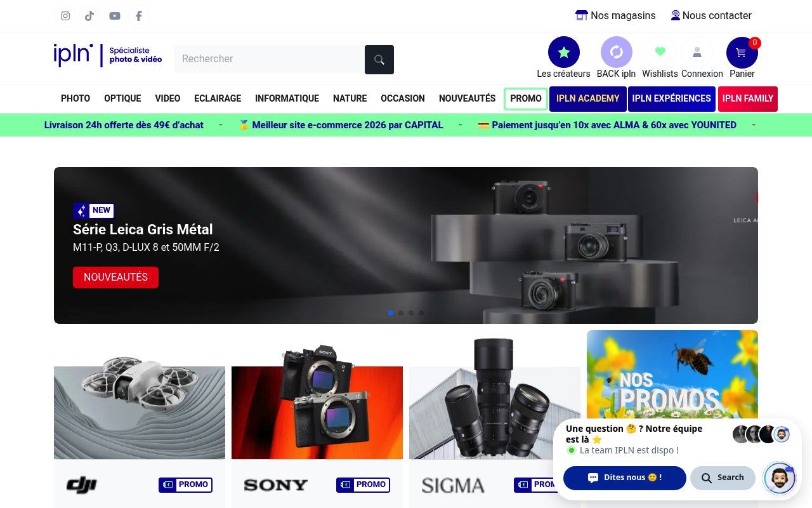Open the IPLN ACADEMY section
The height and width of the screenshot is (508, 812).
click(588, 98)
